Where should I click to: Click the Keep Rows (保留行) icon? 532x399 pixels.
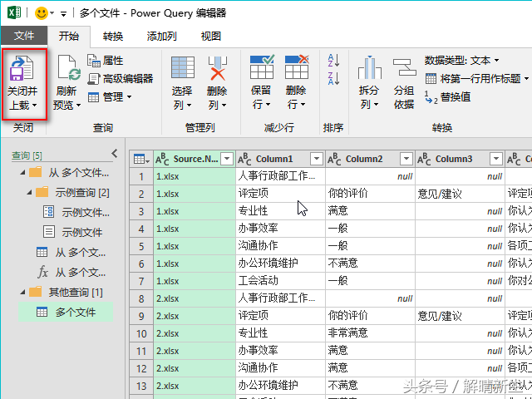tap(262, 66)
